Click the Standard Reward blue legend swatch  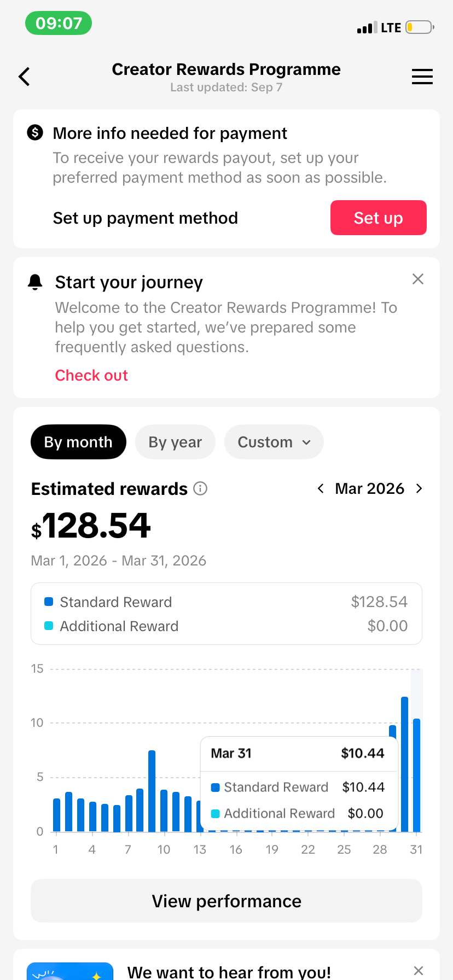[49, 602]
